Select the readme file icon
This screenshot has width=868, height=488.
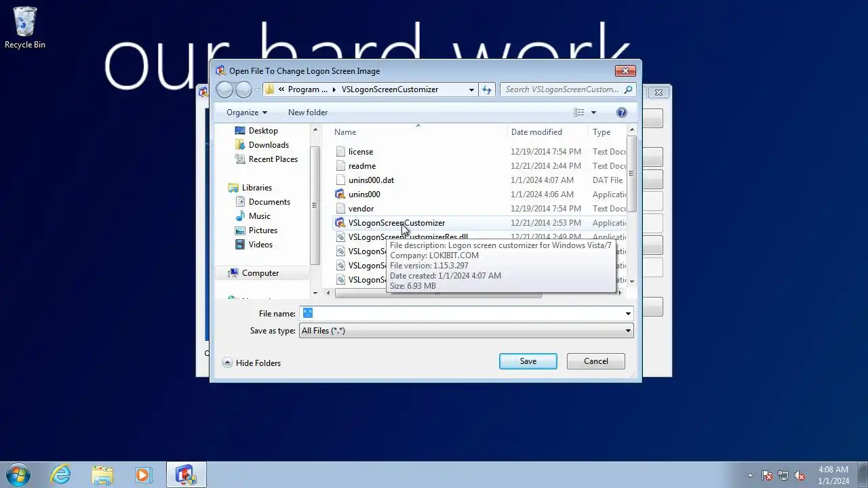pos(340,166)
